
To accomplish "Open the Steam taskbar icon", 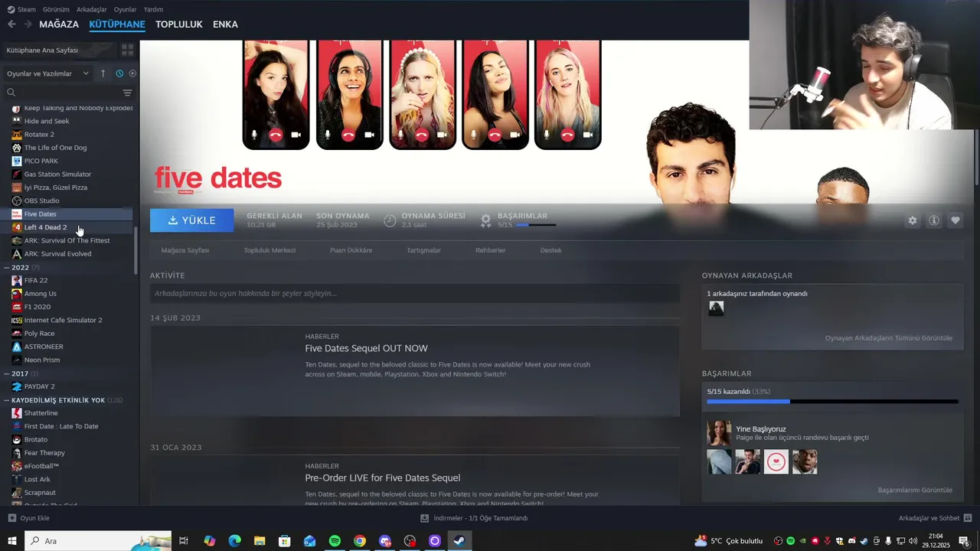I will pos(459,541).
